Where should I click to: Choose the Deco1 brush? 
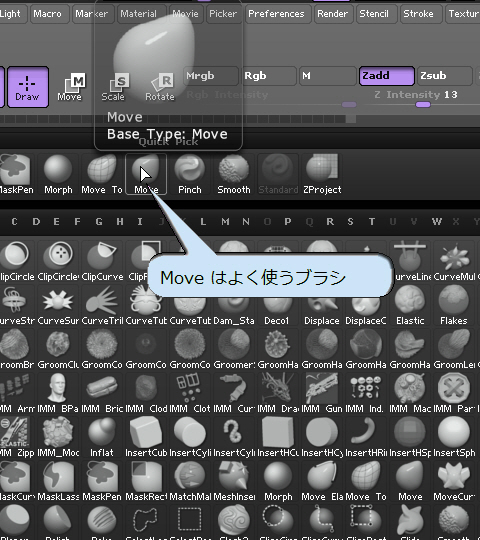coord(278,310)
